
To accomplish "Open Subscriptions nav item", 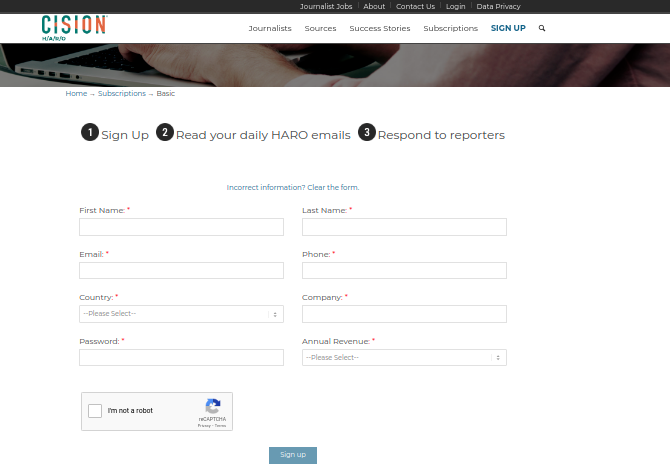I will [450, 28].
